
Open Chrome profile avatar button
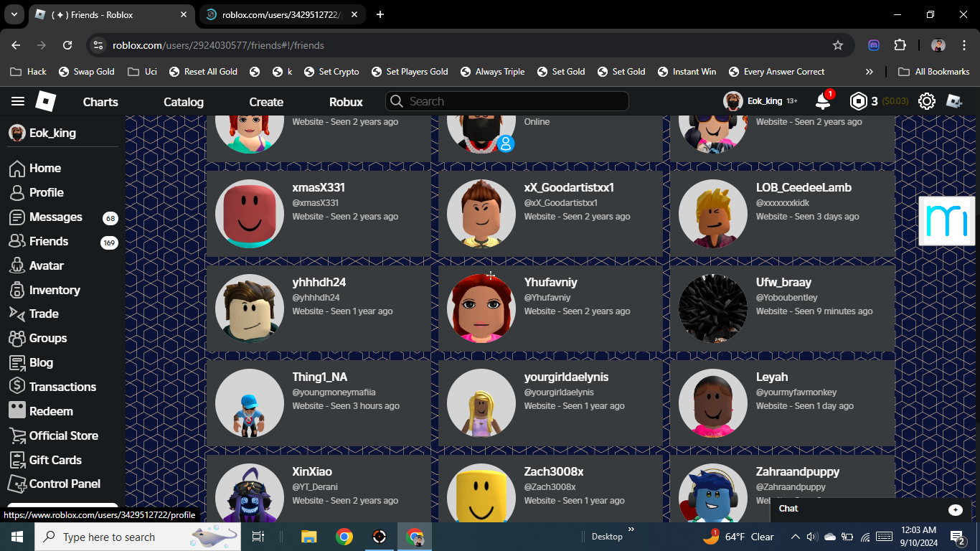(938, 45)
